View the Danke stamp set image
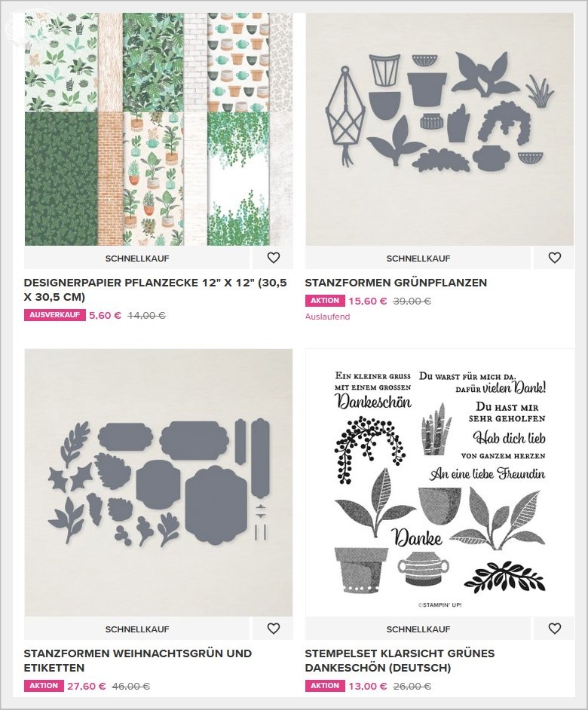Image resolution: width=588 pixels, height=710 pixels. [x=439, y=482]
